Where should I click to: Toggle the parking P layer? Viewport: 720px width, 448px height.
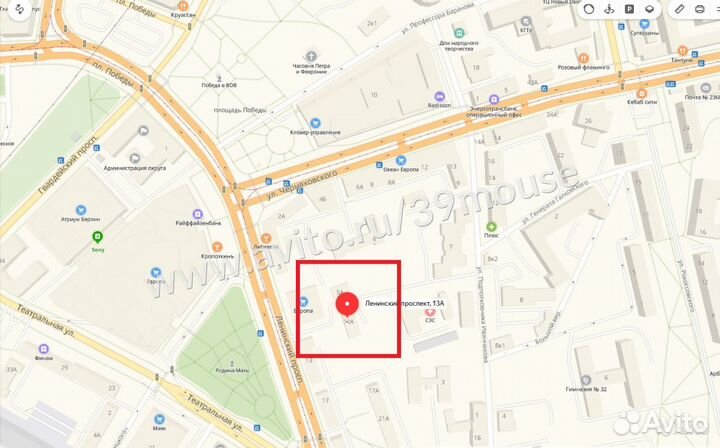[x=629, y=9]
